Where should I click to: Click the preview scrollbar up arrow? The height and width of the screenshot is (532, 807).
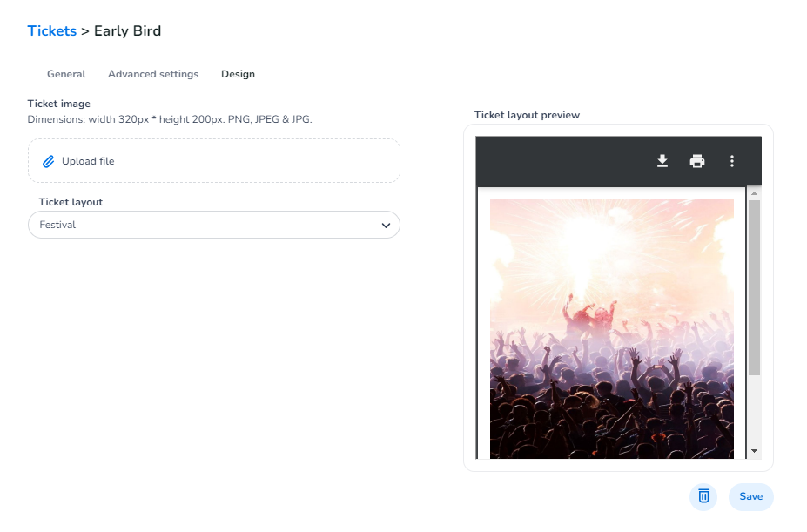[x=754, y=193]
